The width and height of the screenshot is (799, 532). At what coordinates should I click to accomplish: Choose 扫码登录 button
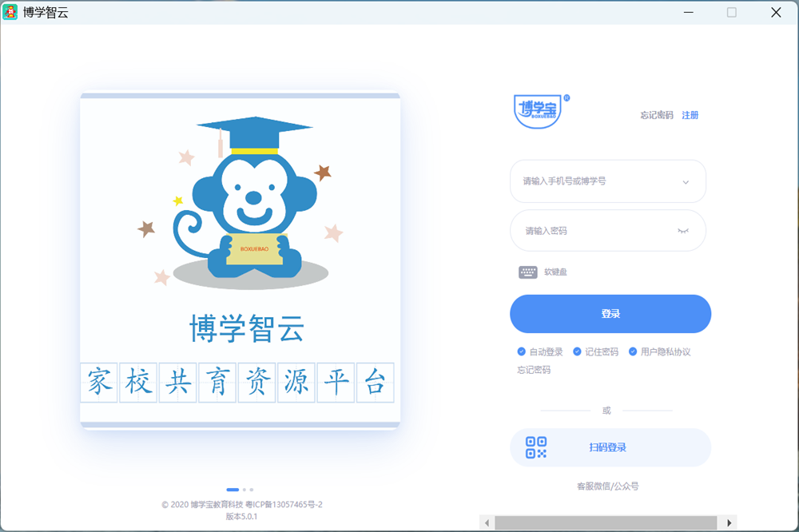[x=610, y=447]
